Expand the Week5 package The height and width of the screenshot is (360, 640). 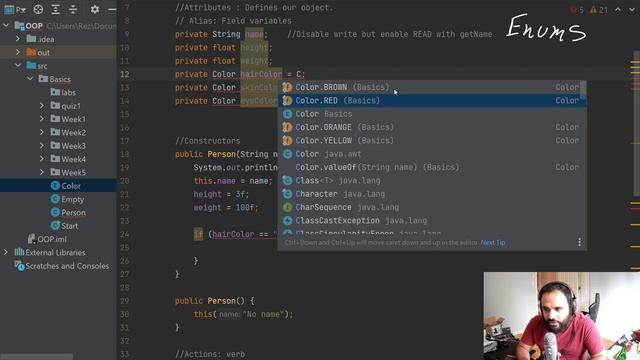pos(42,172)
